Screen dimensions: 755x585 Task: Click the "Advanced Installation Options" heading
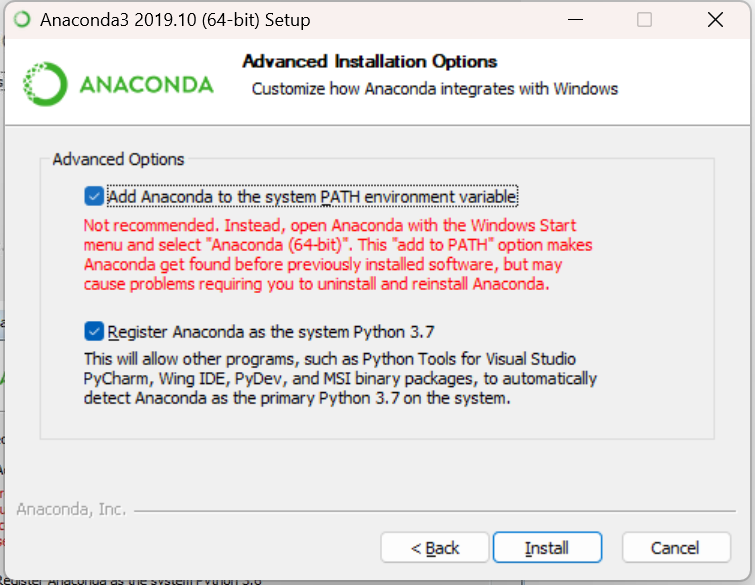[x=370, y=61]
